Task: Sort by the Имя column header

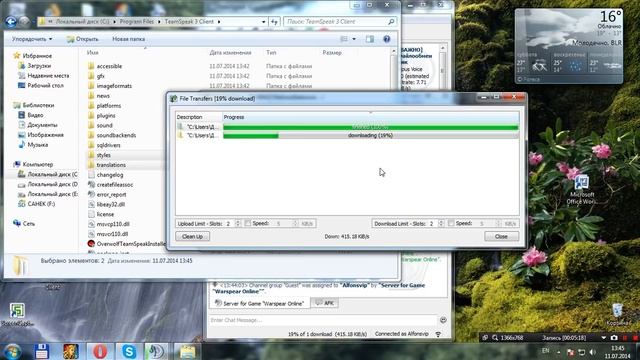Action: 93,53
